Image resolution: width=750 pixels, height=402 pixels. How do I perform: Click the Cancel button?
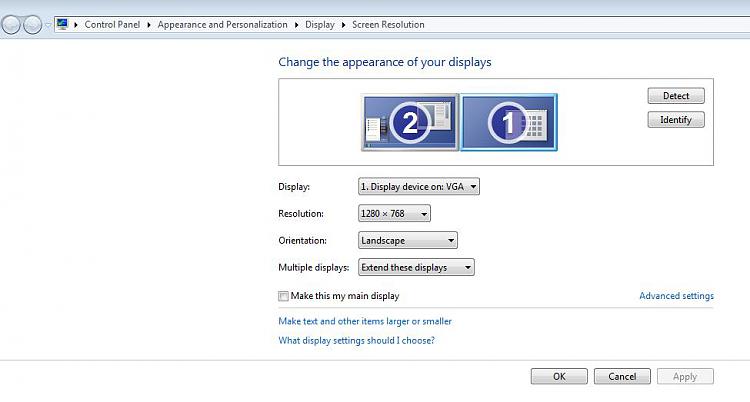[x=622, y=376]
